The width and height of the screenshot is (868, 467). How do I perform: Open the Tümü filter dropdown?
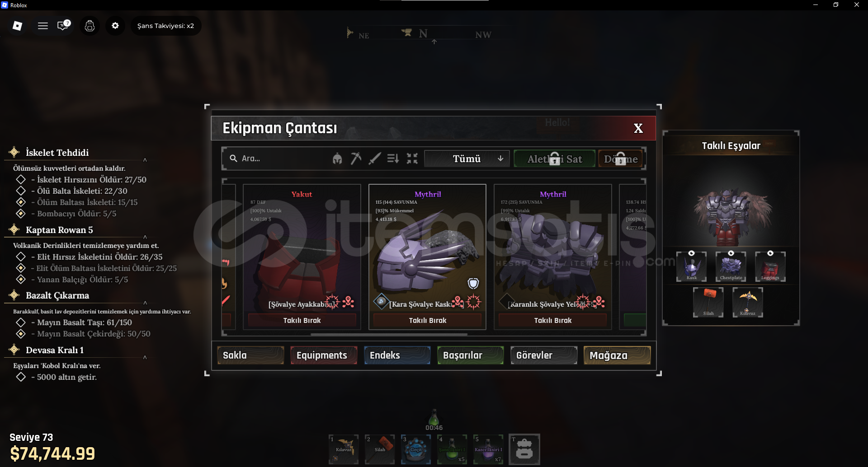pyautogui.click(x=467, y=159)
